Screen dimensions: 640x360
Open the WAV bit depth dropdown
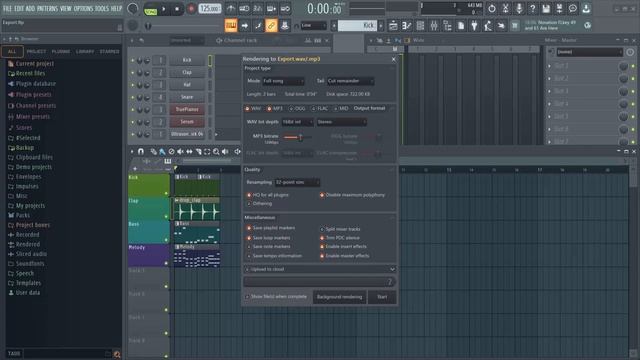(298, 122)
